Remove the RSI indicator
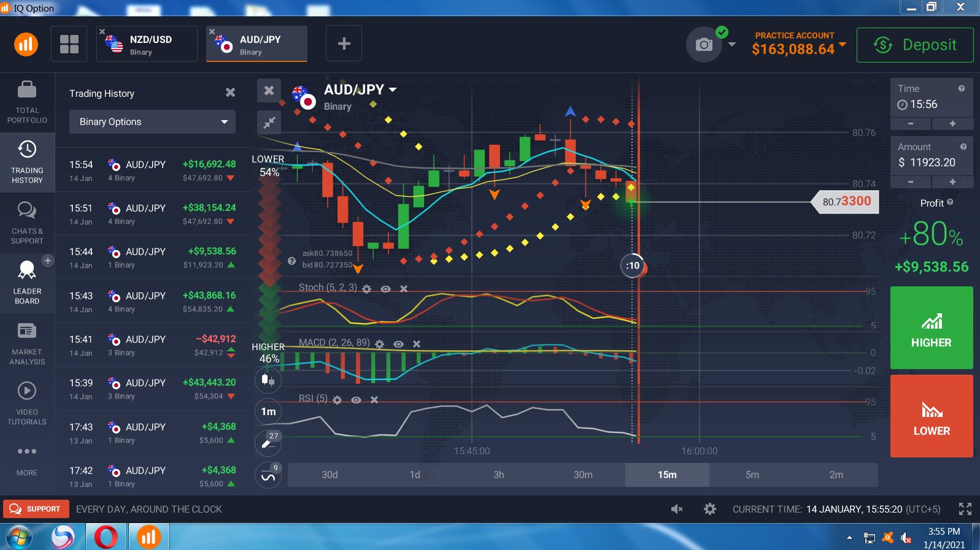This screenshot has width=980, height=550. (374, 400)
